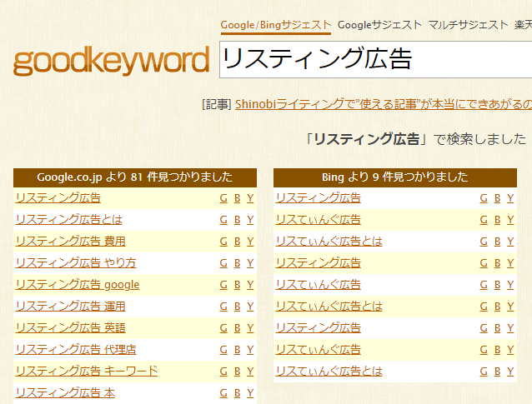The height and width of the screenshot is (404, 532).
Task: Open Google result リスティング広告 運用
Action: pyautogui.click(x=71, y=307)
